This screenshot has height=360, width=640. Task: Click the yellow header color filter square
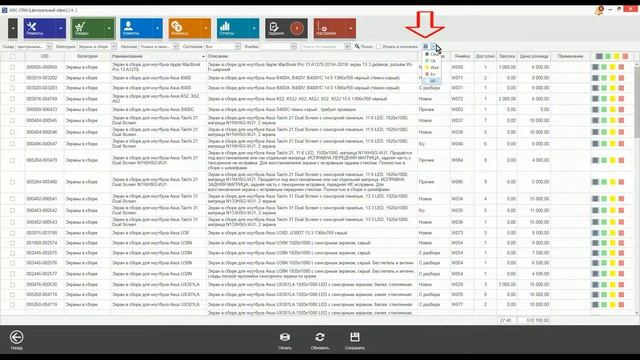pyautogui.click(x=616, y=56)
